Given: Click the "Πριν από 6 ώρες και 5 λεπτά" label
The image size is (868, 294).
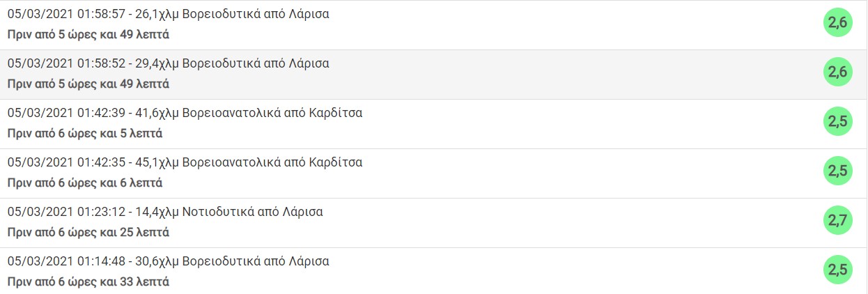Looking at the screenshot, I should 85,133.
